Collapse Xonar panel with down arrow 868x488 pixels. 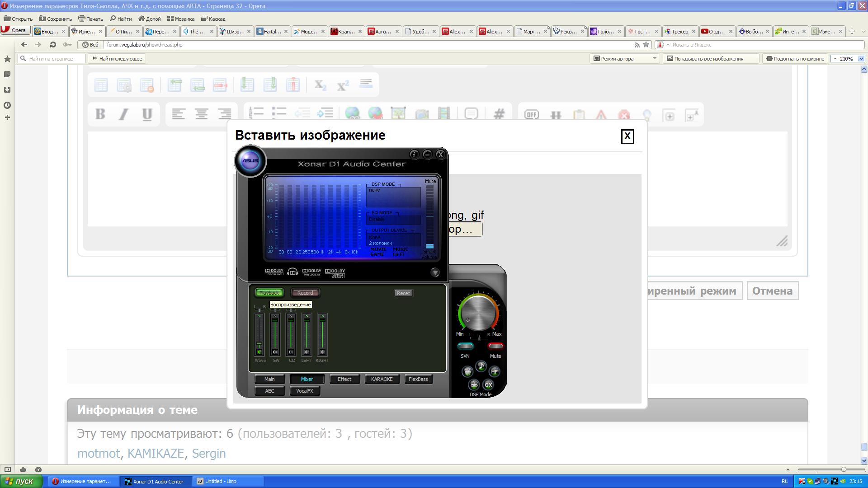click(435, 272)
